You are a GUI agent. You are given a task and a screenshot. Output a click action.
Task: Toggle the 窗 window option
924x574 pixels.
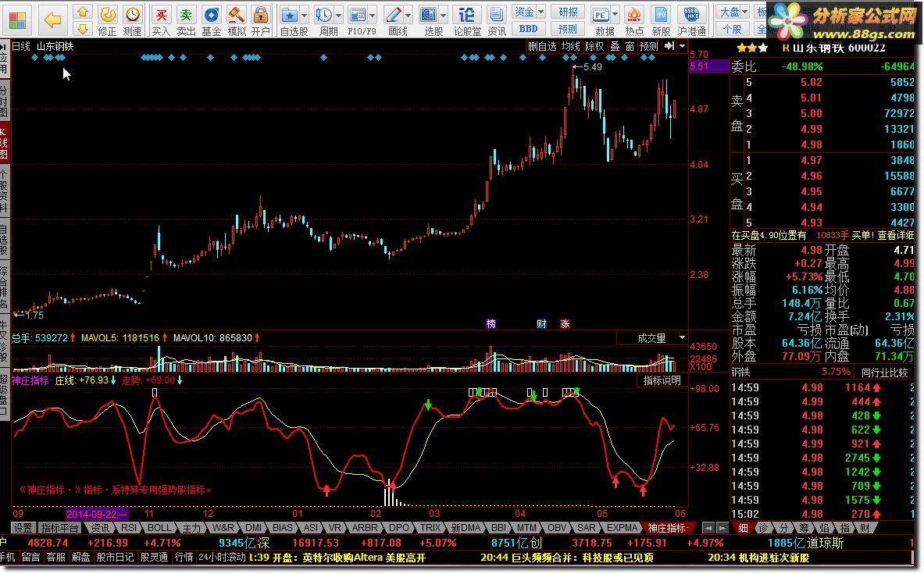click(630, 46)
